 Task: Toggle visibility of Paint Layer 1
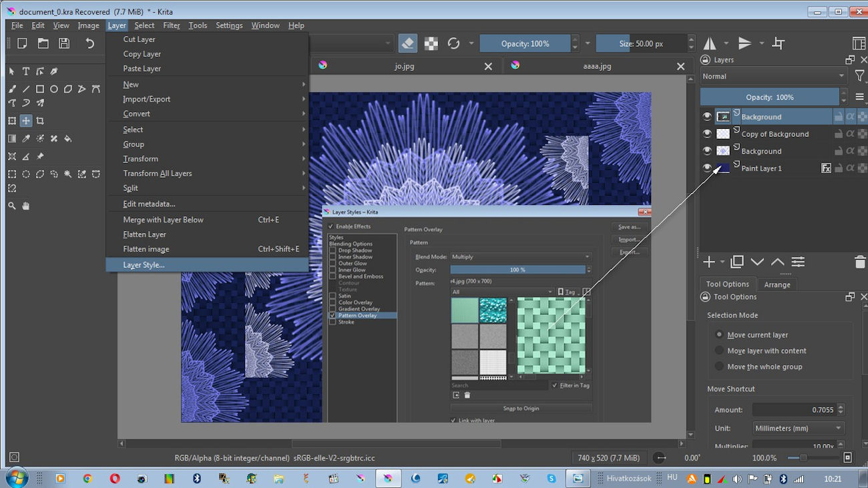tap(707, 168)
